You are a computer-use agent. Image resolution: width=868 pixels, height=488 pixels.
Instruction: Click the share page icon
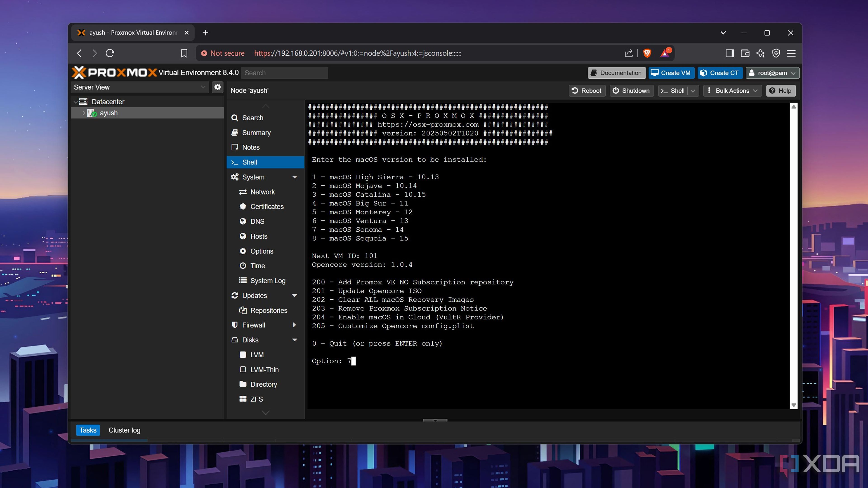coord(628,53)
